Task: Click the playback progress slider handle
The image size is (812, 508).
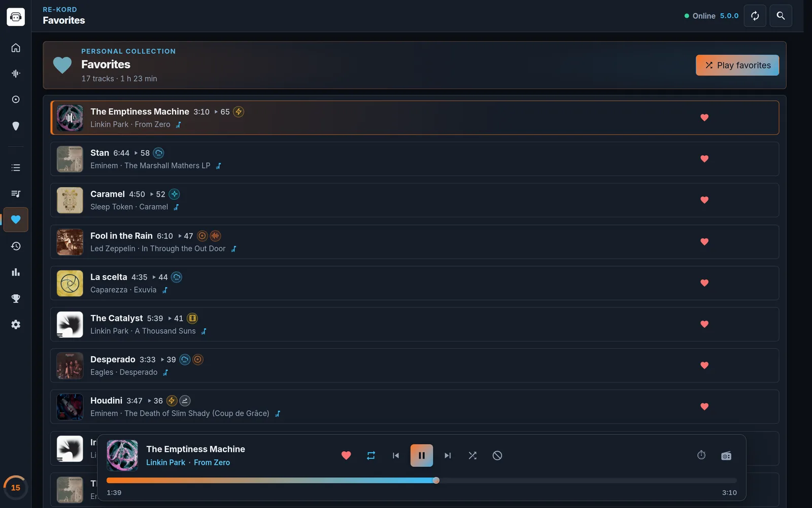Action: (436, 481)
